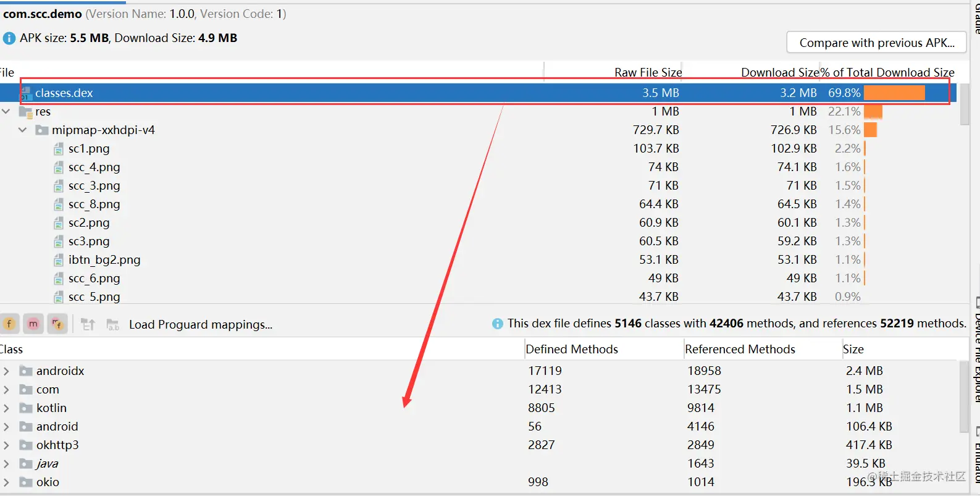Click the okhttp3 package folder icon

[26, 445]
